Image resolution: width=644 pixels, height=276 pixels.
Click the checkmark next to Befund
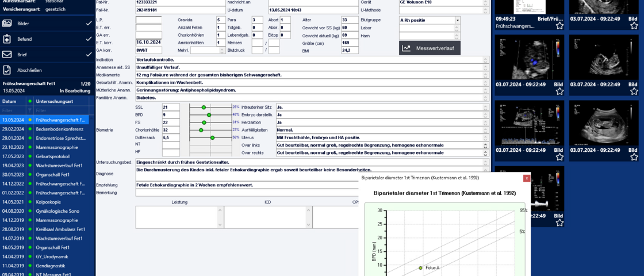[89, 39]
